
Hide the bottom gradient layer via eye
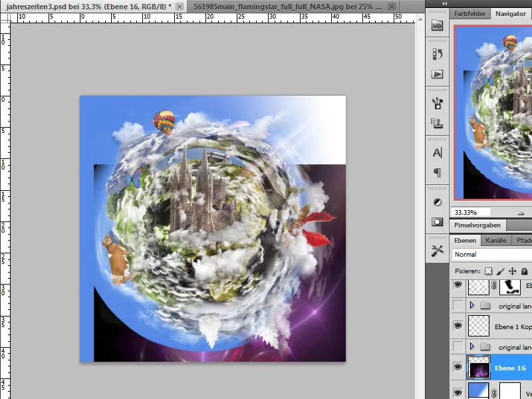(458, 393)
